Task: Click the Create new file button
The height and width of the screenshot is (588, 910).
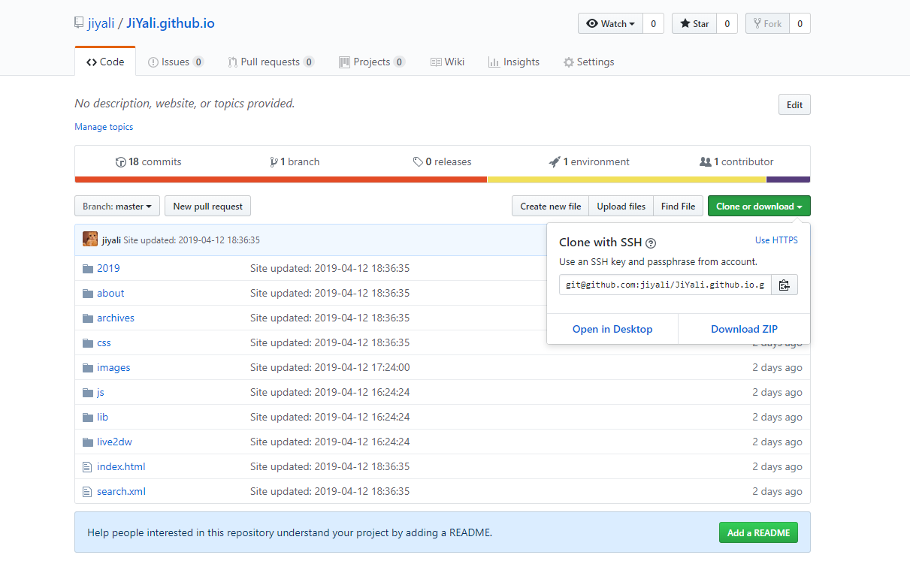Action: [x=550, y=206]
